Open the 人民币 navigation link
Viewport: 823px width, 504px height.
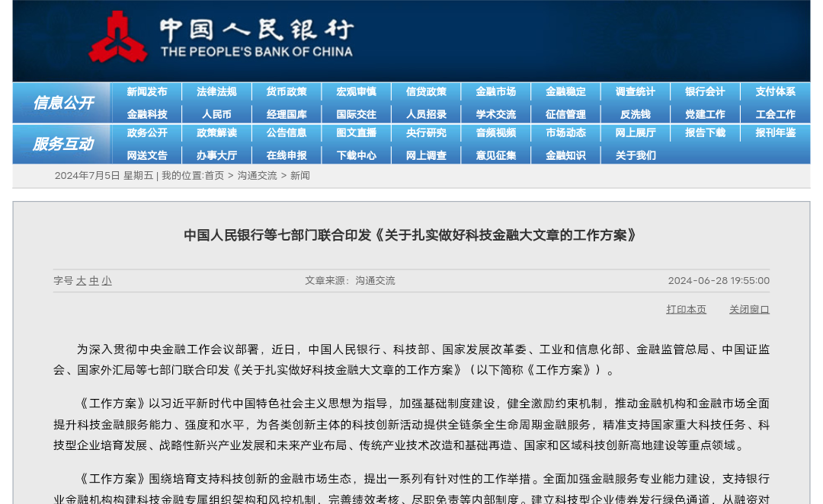(x=216, y=114)
